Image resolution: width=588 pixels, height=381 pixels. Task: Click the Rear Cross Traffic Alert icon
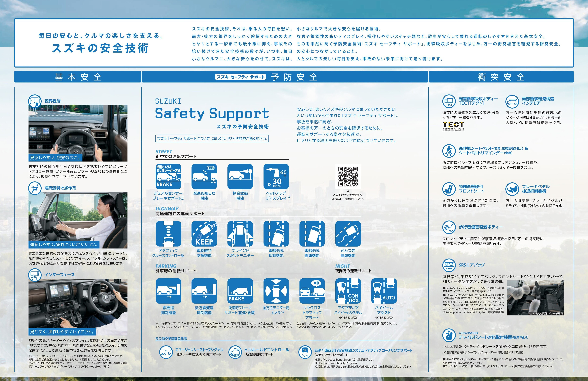(312, 291)
